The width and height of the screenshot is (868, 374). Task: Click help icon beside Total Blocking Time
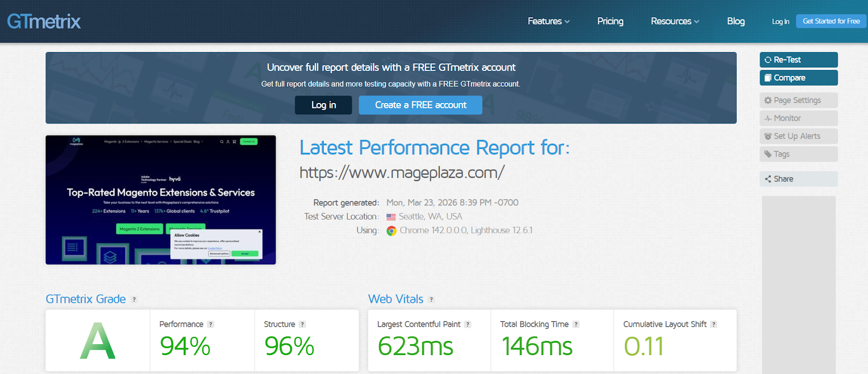coord(576,324)
